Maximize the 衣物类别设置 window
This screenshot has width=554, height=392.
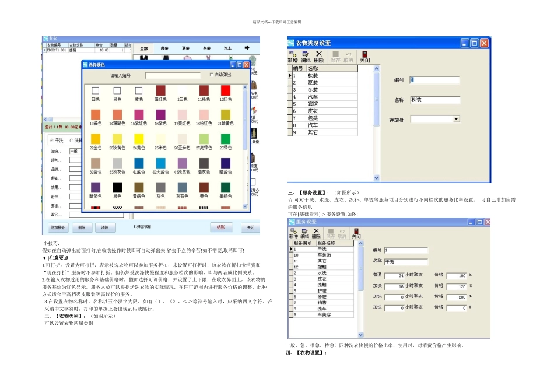(x=475, y=43)
